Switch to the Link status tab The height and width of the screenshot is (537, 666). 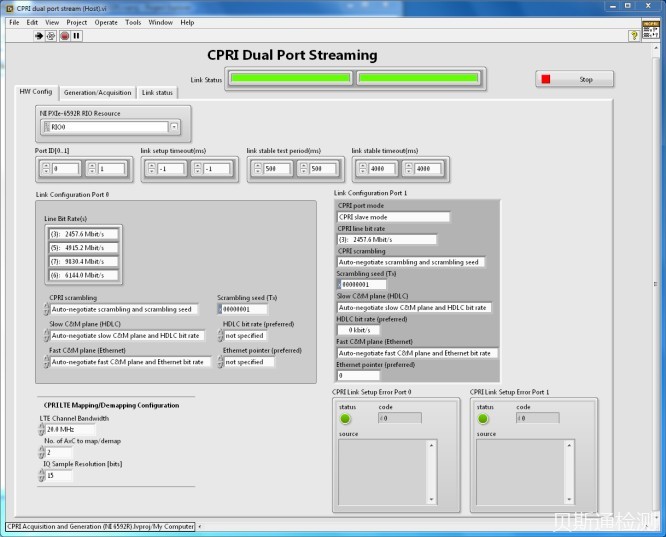coord(157,92)
